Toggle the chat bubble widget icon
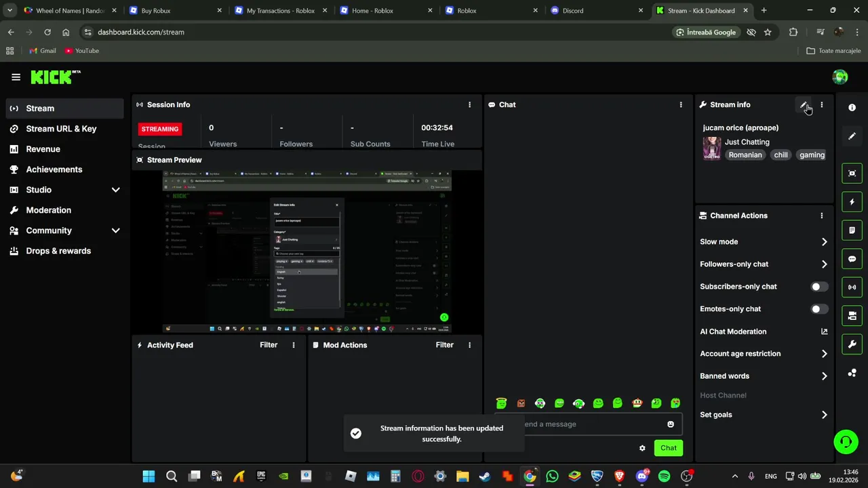 coord(852,259)
